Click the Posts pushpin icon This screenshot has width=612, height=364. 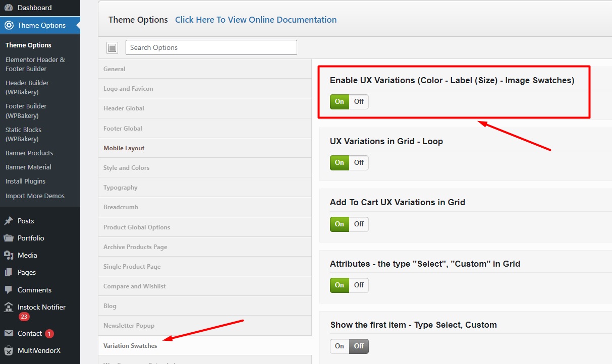(9, 221)
